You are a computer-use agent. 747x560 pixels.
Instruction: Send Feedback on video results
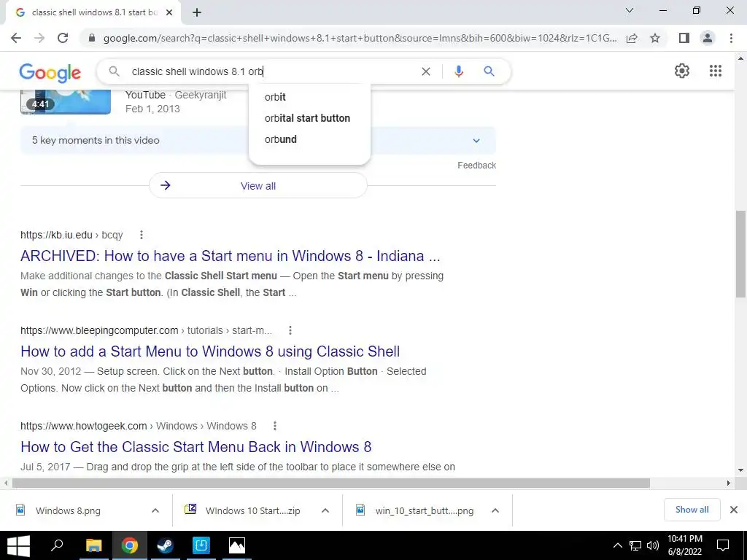[x=476, y=166]
